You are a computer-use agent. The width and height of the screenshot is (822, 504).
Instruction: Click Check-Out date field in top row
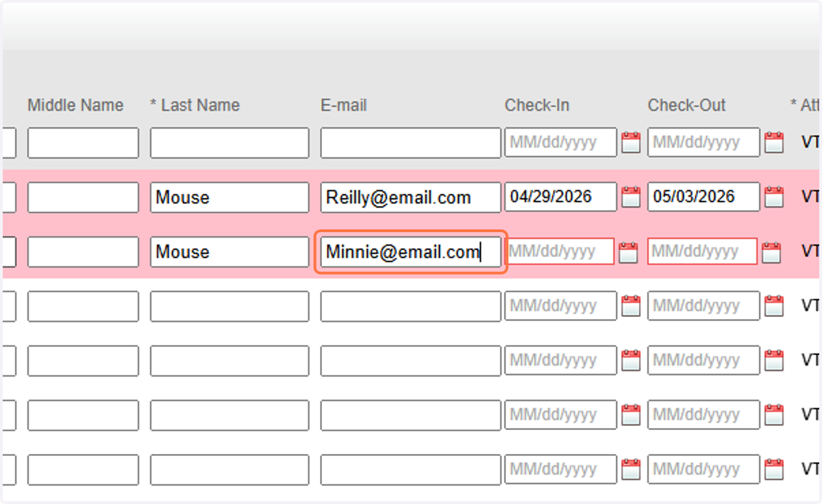[703, 142]
